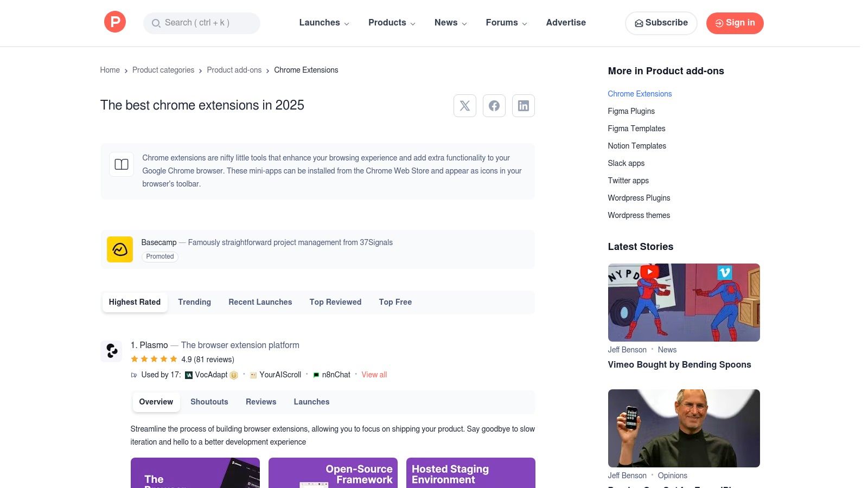Expand the Launches dropdown menu
The height and width of the screenshot is (488, 868).
[324, 23]
